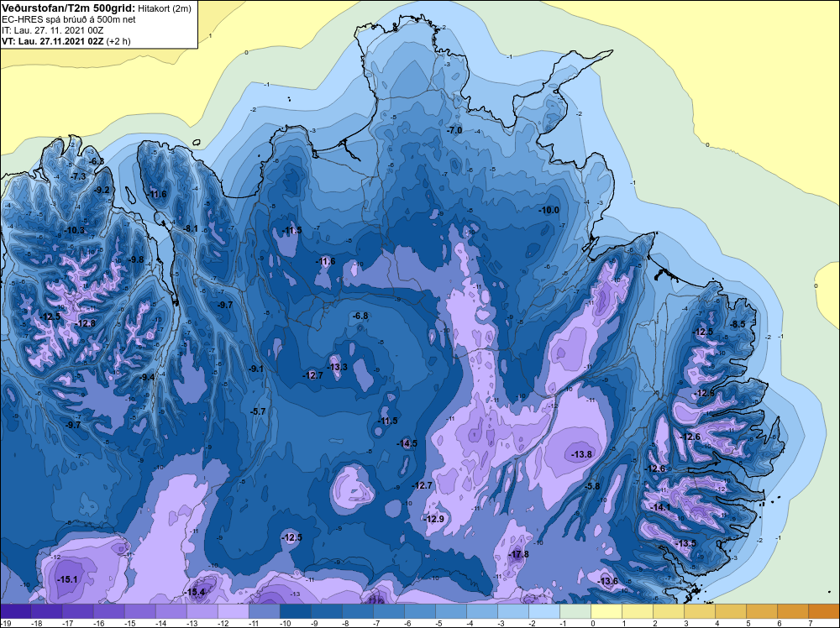Click the -10.0 temperature label
The height and width of the screenshot is (628, 840).
549,211
